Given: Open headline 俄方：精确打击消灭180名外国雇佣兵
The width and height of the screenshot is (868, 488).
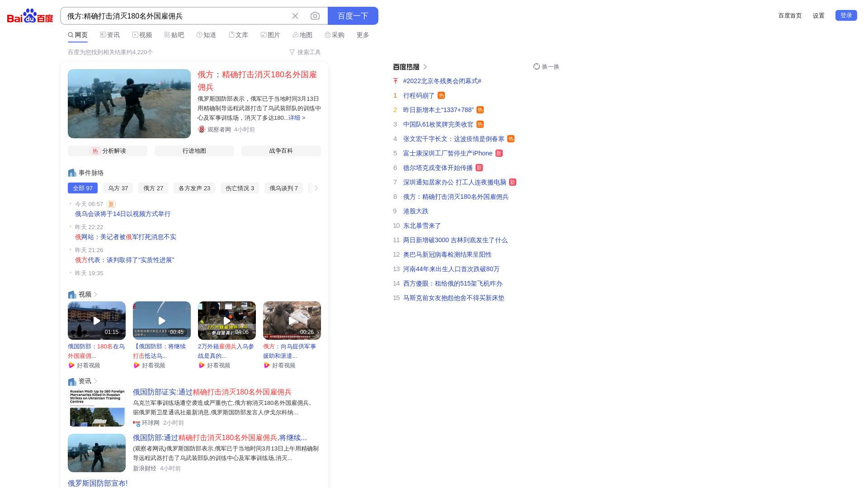Looking at the screenshot, I should [x=257, y=81].
